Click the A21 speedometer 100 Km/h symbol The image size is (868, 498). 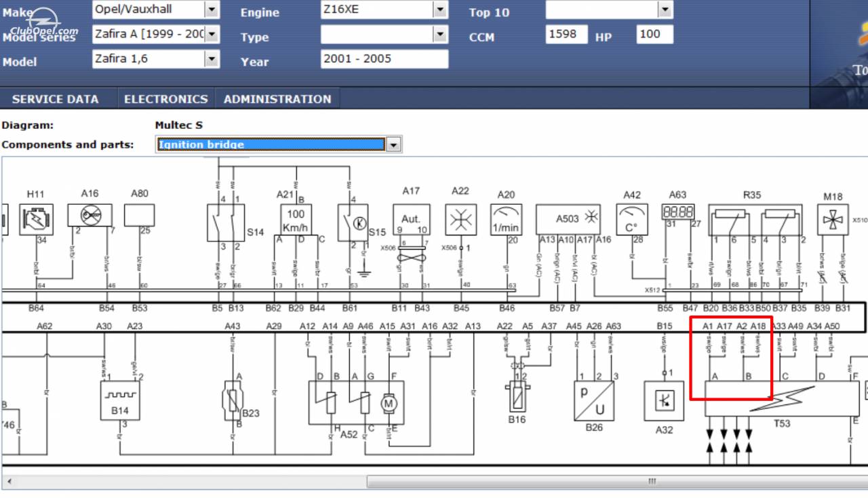coord(296,219)
